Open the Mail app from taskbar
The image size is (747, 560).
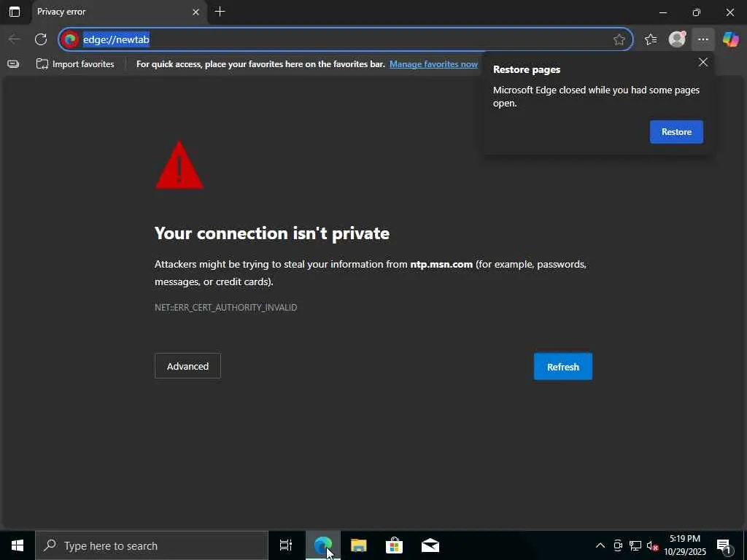pos(430,545)
